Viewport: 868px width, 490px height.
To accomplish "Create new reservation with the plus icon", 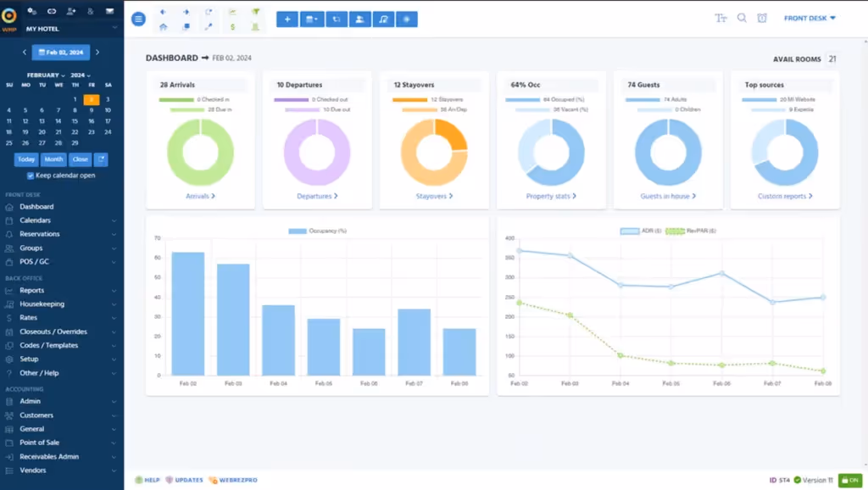I will point(287,19).
